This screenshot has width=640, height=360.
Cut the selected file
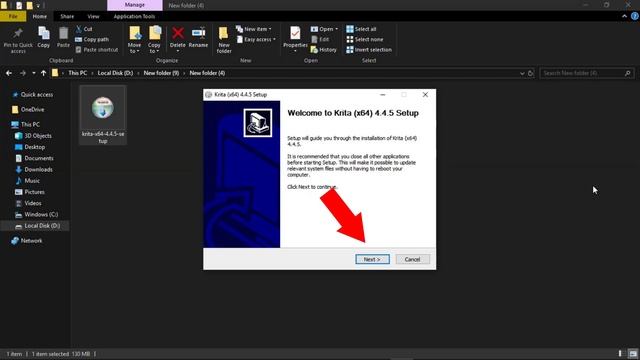point(84,29)
